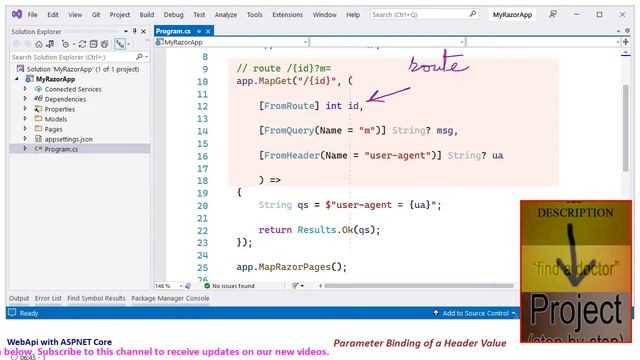Collapse the MyRazorApp project node
The image size is (640, 360).
[17, 79]
